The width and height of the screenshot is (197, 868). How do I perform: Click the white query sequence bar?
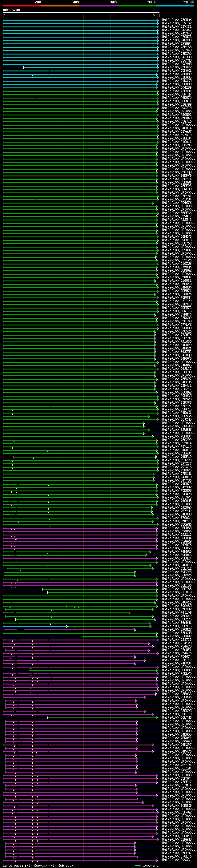81,13
